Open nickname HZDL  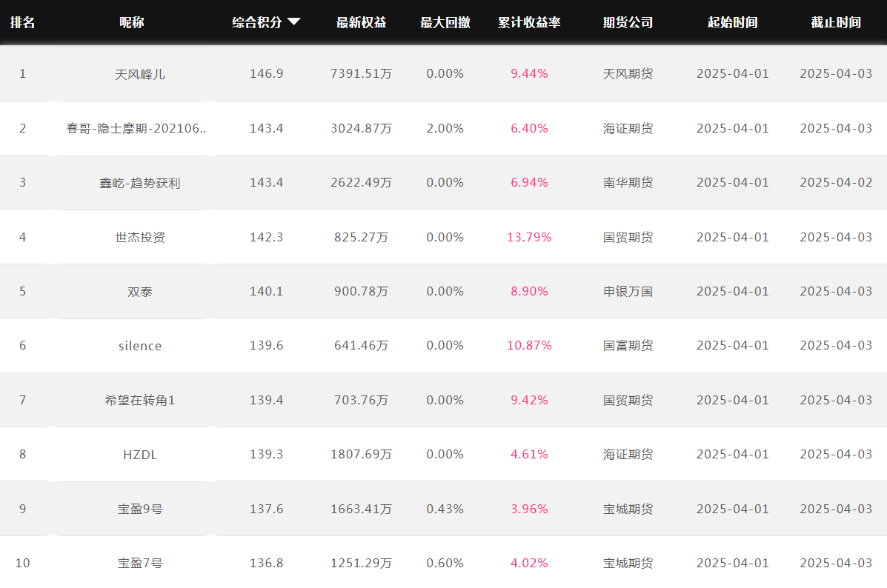pyautogui.click(x=140, y=455)
